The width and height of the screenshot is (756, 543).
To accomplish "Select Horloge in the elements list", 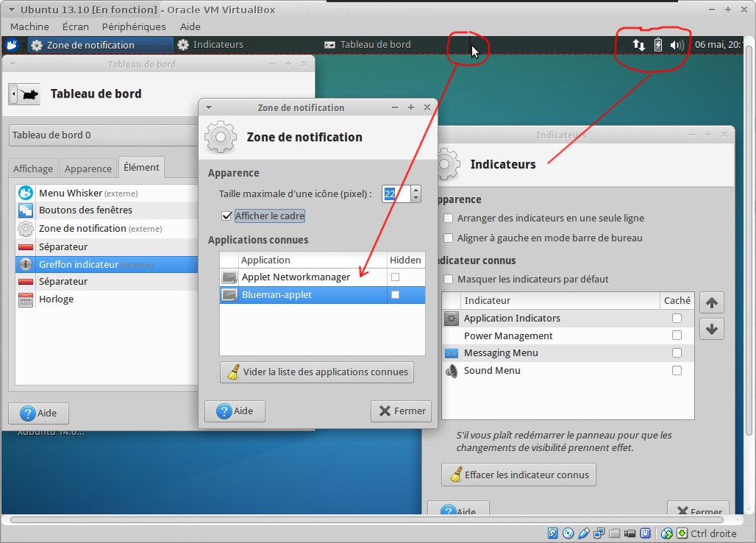I will [56, 299].
